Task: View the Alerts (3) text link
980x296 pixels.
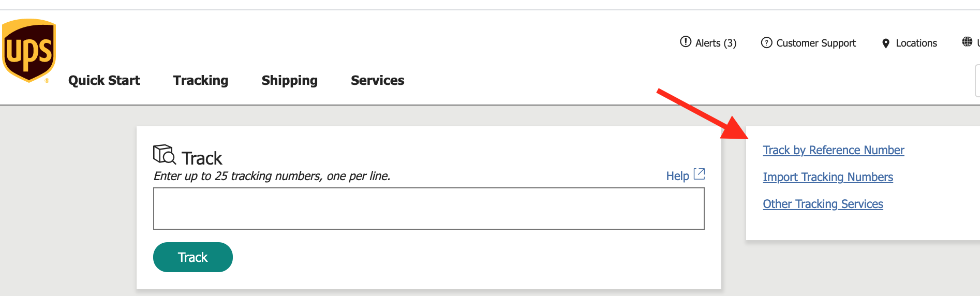Action: 716,43
